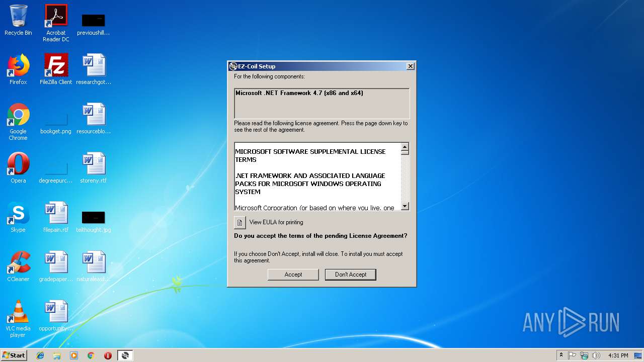Select the FileZilla Client shortcut

pyautogui.click(x=56, y=69)
